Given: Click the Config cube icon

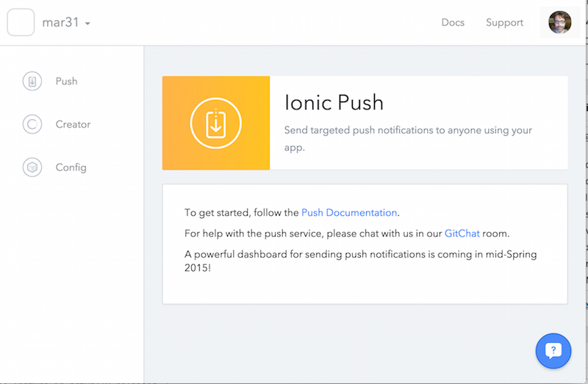Looking at the screenshot, I should [32, 167].
